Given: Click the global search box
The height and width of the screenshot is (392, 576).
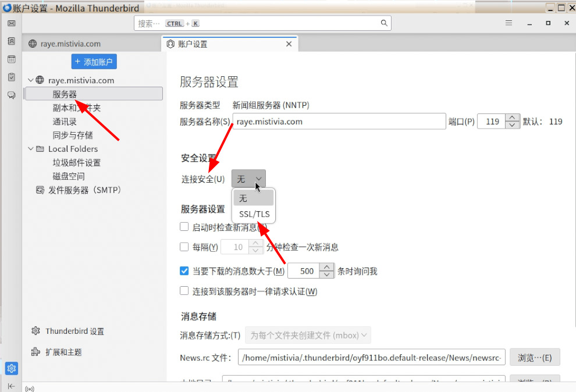Looking at the screenshot, I should pos(262,23).
